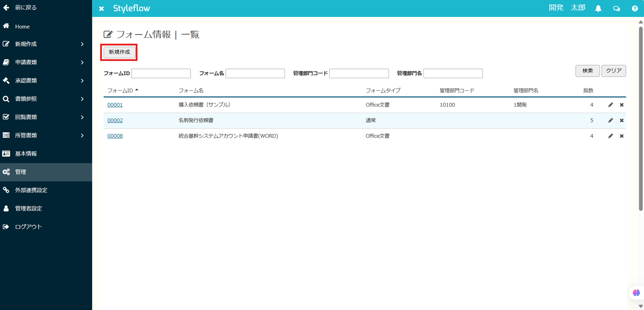
Task: Open the chat message icon in top bar
Action: click(x=616, y=8)
